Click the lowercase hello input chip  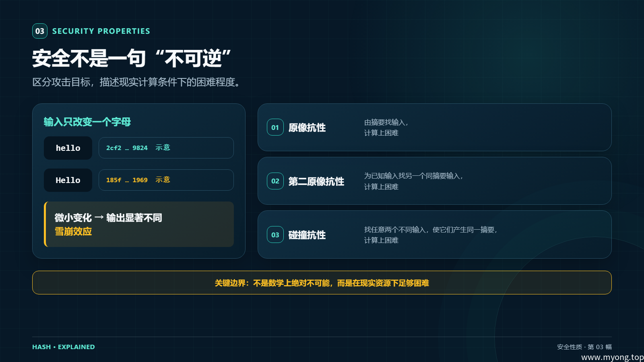68,148
